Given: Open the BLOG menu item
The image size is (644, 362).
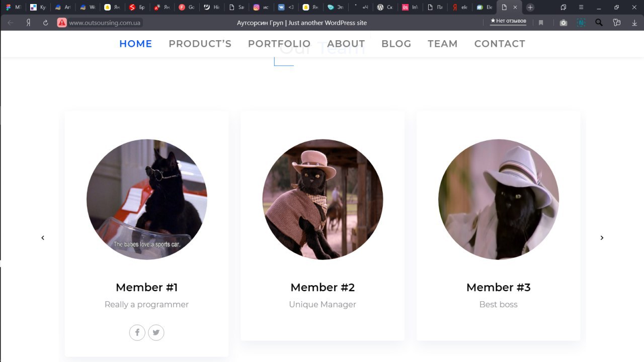Looking at the screenshot, I should pos(396,44).
